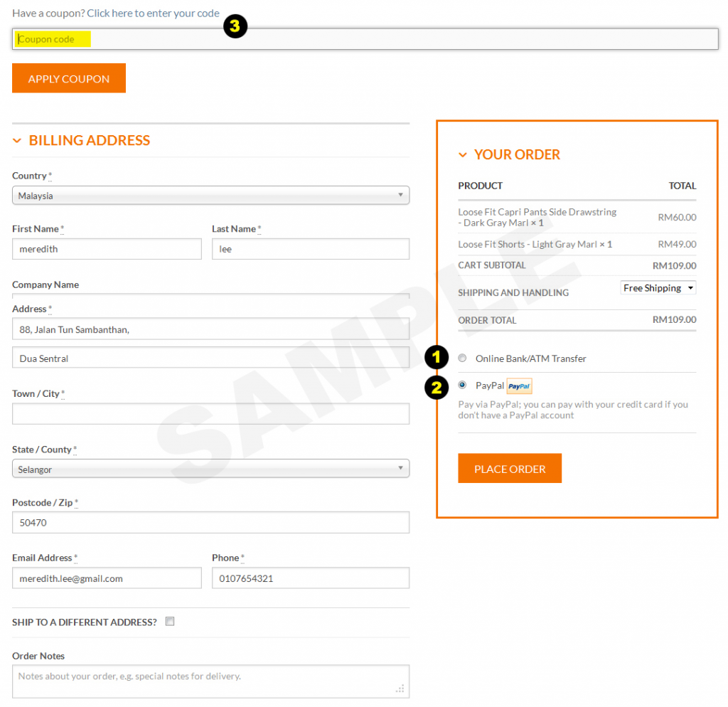Screen dimensions: 728x707
Task: Click the Loose Fit Shorts product line
Action: click(x=535, y=245)
